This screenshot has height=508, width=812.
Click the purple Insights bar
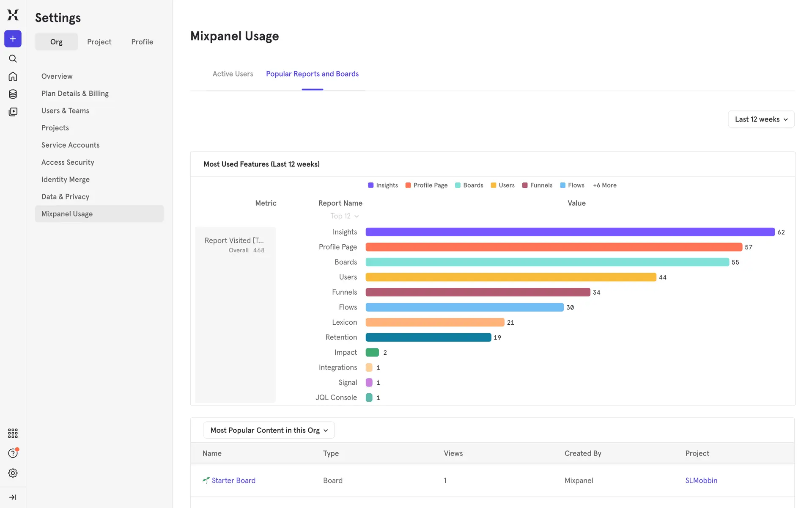570,232
